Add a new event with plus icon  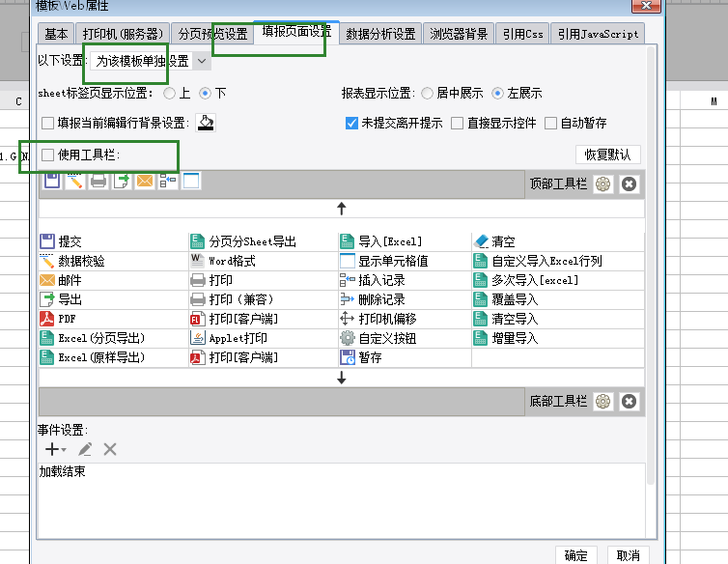[x=51, y=449]
